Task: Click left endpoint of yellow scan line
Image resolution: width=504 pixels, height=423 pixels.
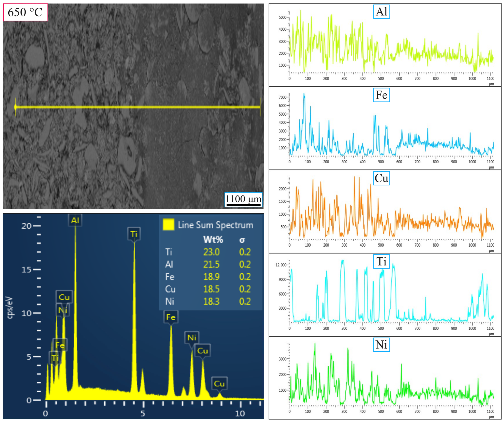Action: click(16, 107)
